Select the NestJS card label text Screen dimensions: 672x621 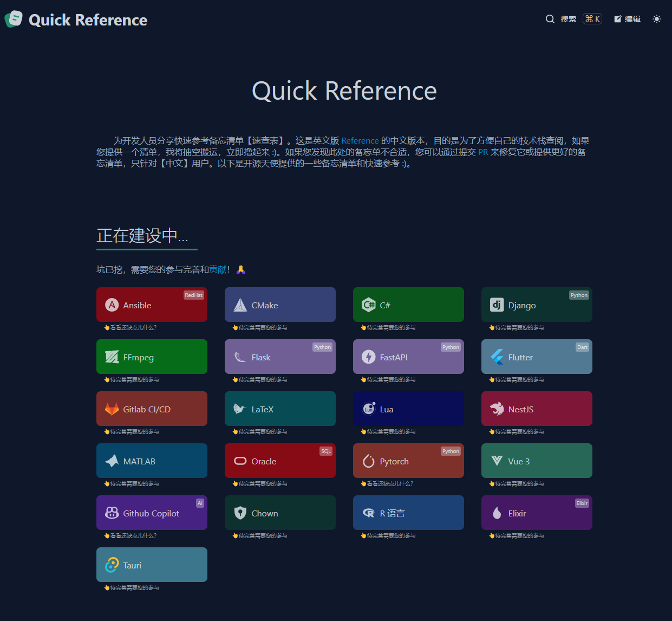point(521,409)
